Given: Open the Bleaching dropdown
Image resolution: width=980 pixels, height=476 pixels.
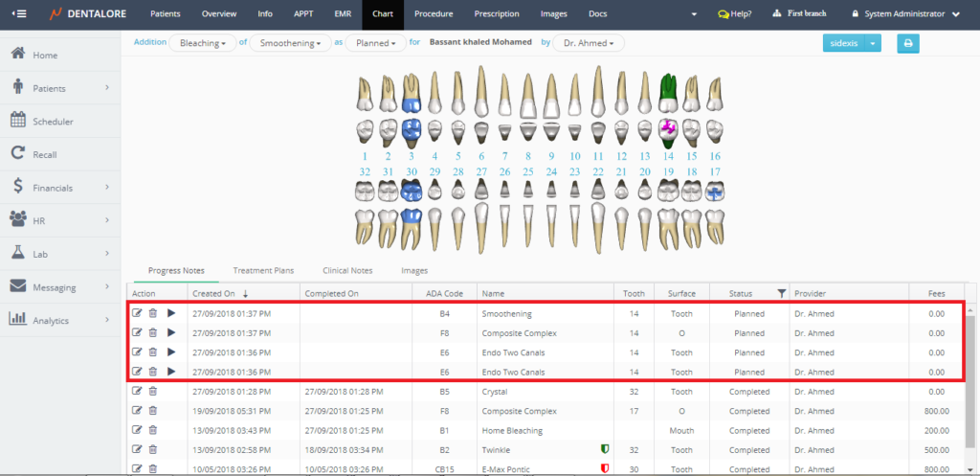Looking at the screenshot, I should [x=202, y=43].
